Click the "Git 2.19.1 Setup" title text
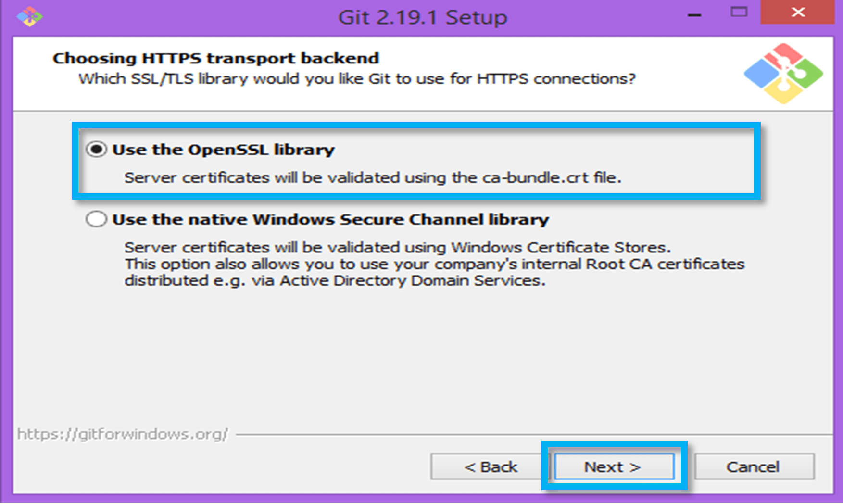The width and height of the screenshot is (843, 504). pyautogui.click(x=423, y=17)
